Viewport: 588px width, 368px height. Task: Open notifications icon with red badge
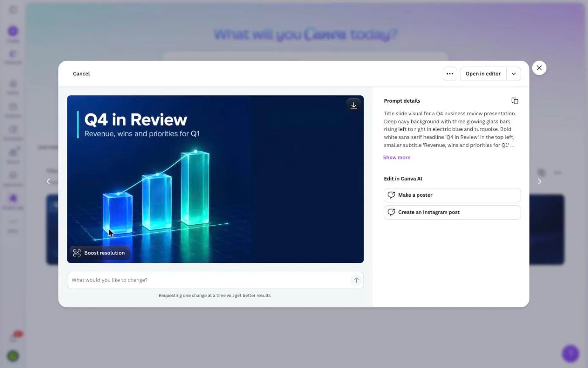click(x=14, y=337)
